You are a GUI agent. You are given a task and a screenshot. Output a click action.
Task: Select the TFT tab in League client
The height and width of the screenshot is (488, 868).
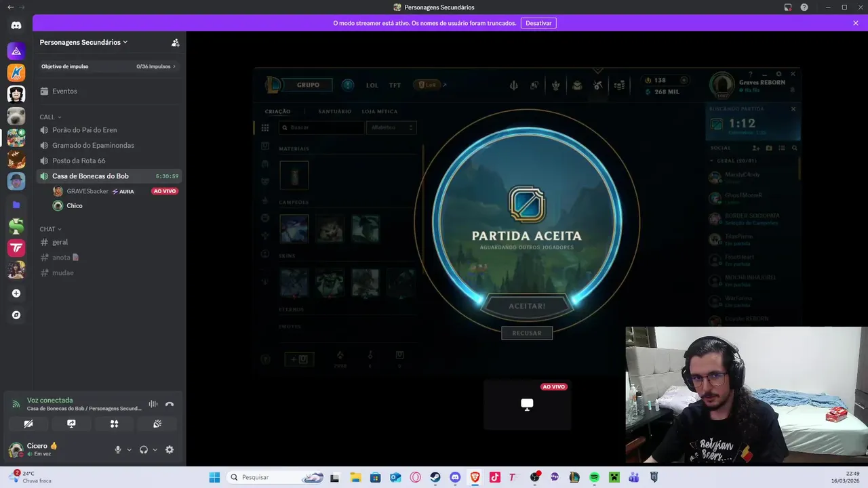[395, 85]
